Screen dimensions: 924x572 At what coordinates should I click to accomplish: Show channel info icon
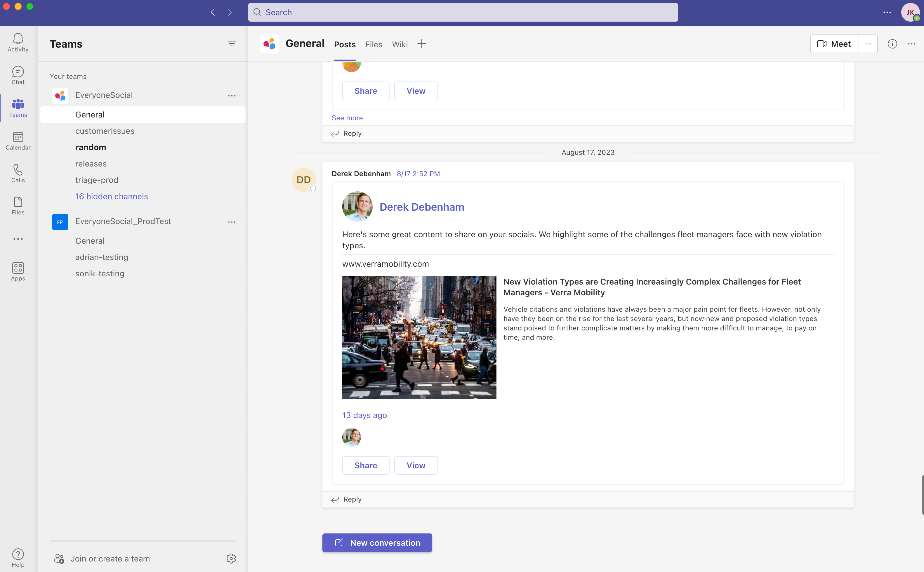[x=892, y=44]
